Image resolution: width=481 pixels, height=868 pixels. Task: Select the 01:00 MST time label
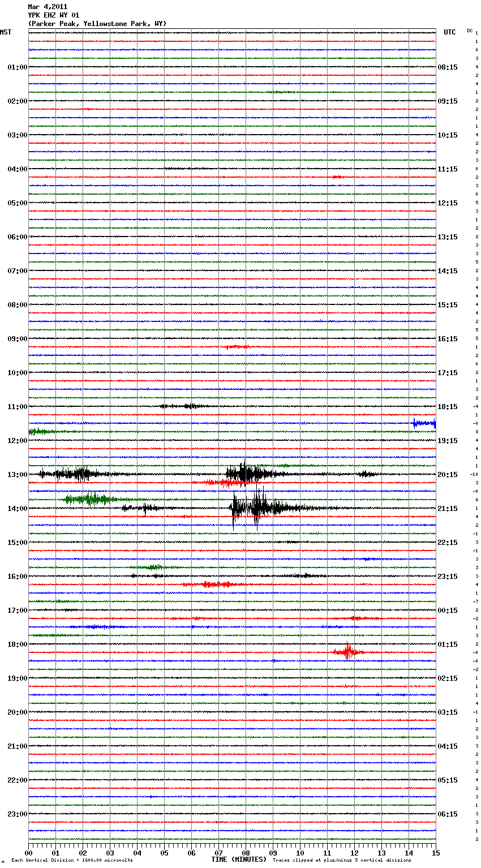coord(18,67)
